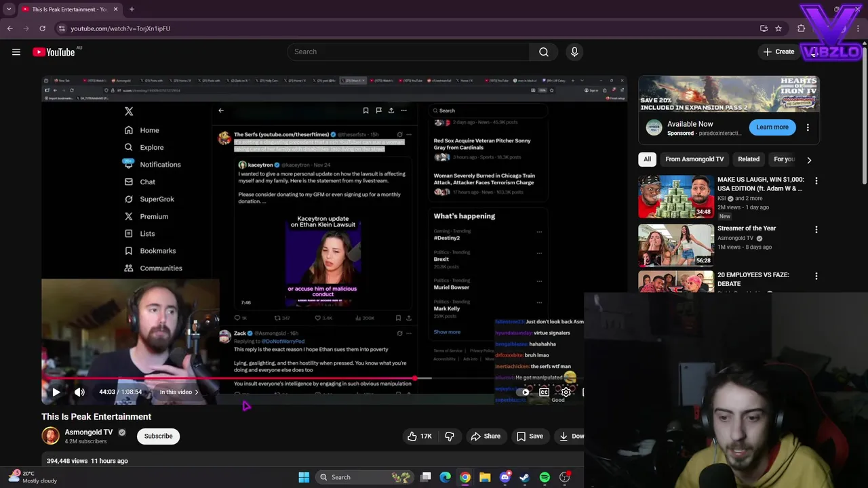
Task: Select the Related filter chip
Action: 749,159
